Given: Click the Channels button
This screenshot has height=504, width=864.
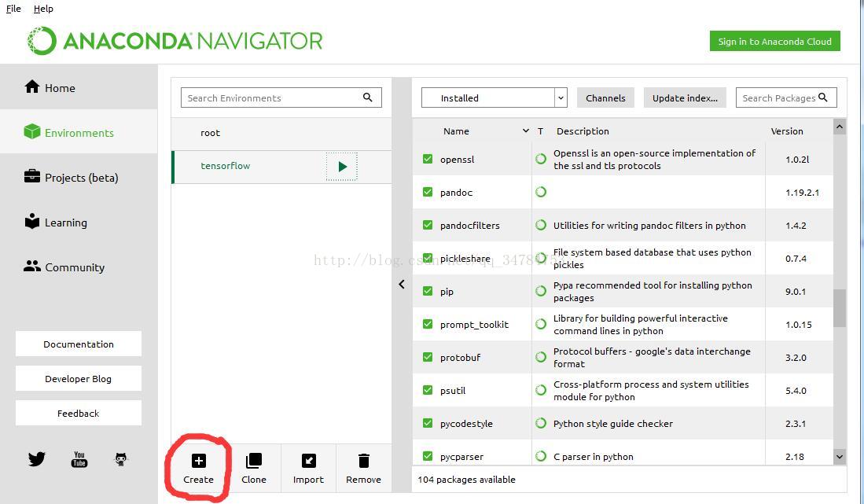Looking at the screenshot, I should click(605, 98).
